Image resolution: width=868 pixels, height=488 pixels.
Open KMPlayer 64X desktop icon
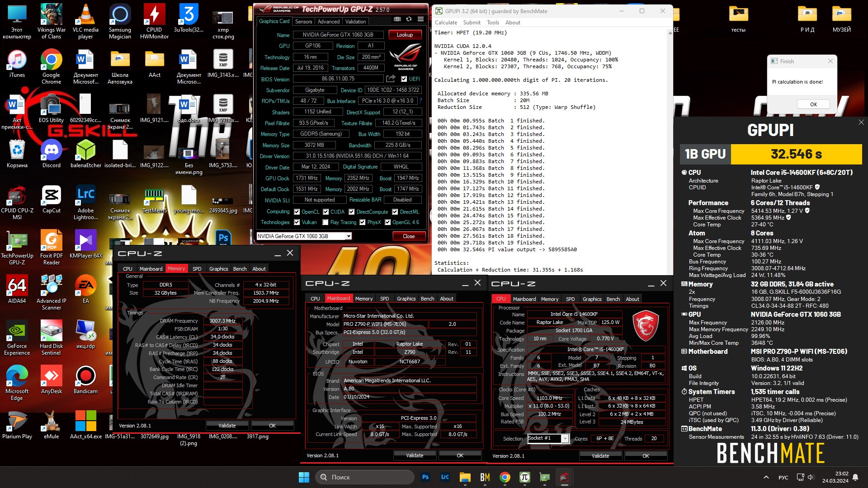tap(86, 244)
